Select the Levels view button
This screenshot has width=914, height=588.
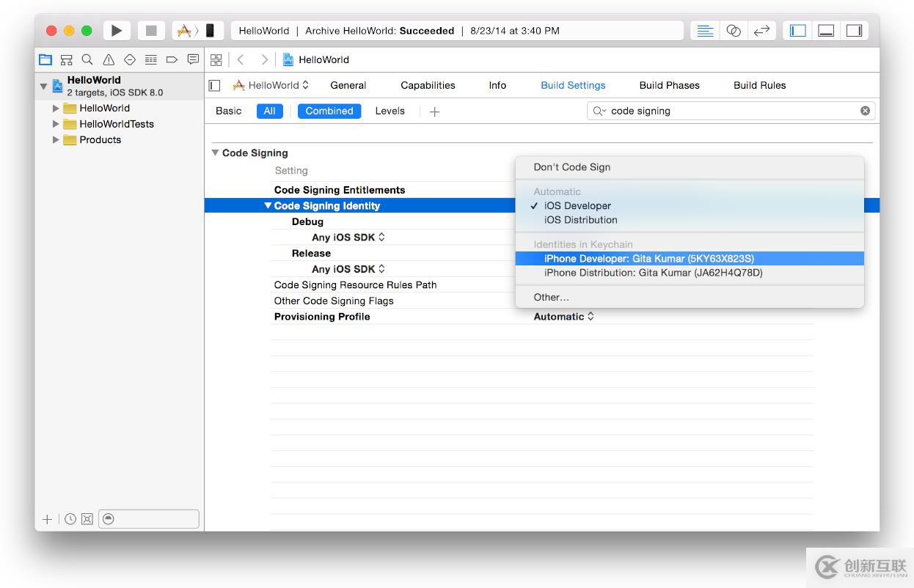[x=390, y=111]
